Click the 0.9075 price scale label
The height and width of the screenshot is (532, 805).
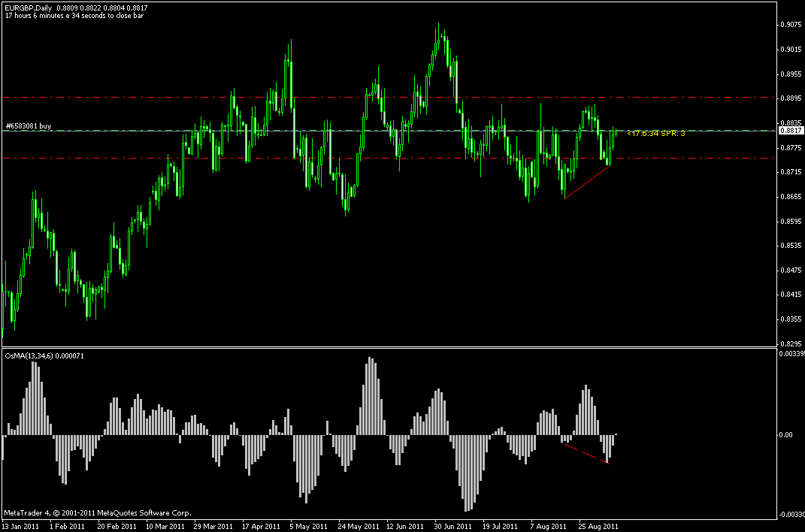tap(791, 25)
